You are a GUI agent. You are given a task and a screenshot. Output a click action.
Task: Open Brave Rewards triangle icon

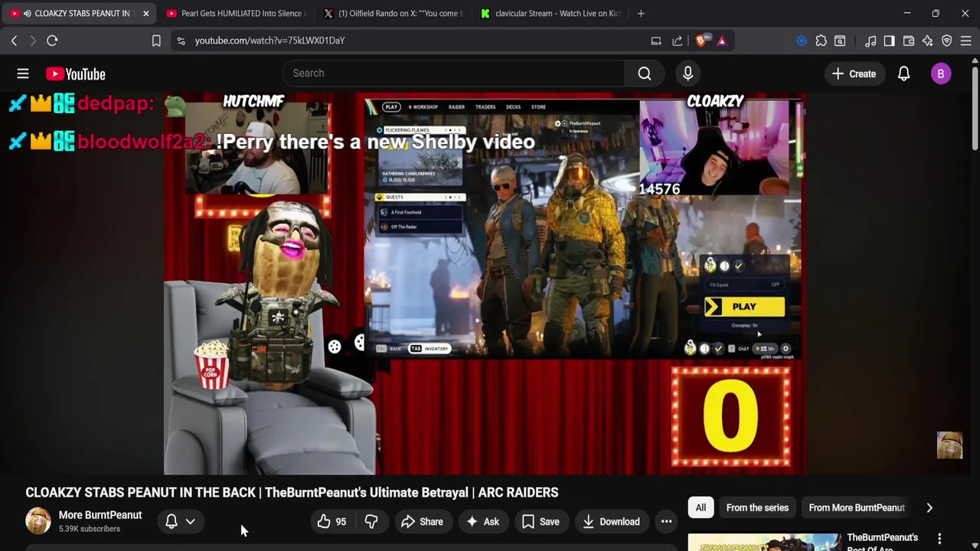coord(722,41)
